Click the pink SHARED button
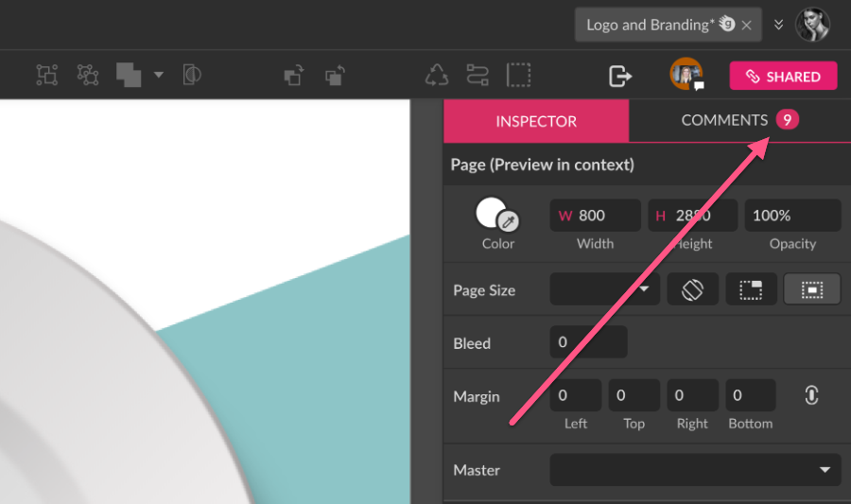Viewport: 851px width, 504px height. pos(783,77)
